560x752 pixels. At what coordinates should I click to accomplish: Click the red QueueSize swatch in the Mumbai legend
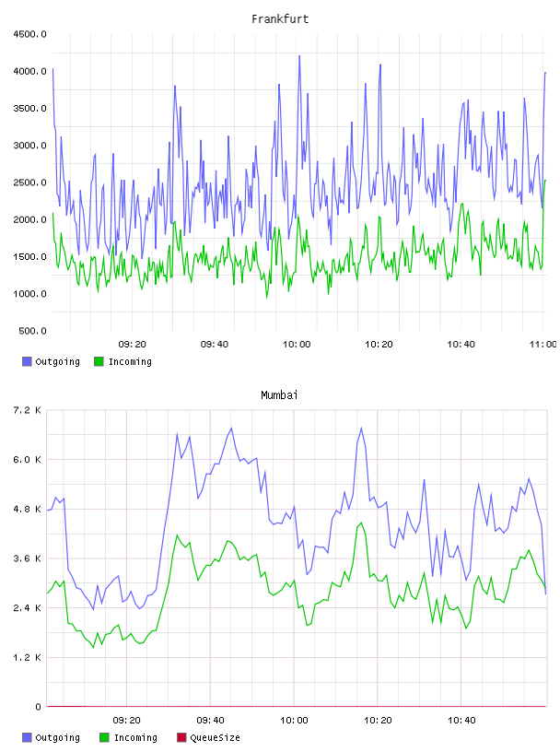(x=181, y=737)
